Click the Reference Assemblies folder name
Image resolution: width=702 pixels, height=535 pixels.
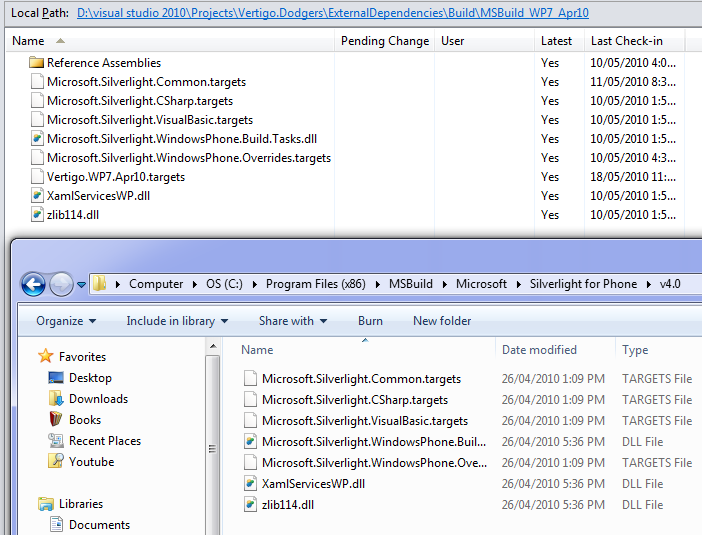(x=104, y=63)
